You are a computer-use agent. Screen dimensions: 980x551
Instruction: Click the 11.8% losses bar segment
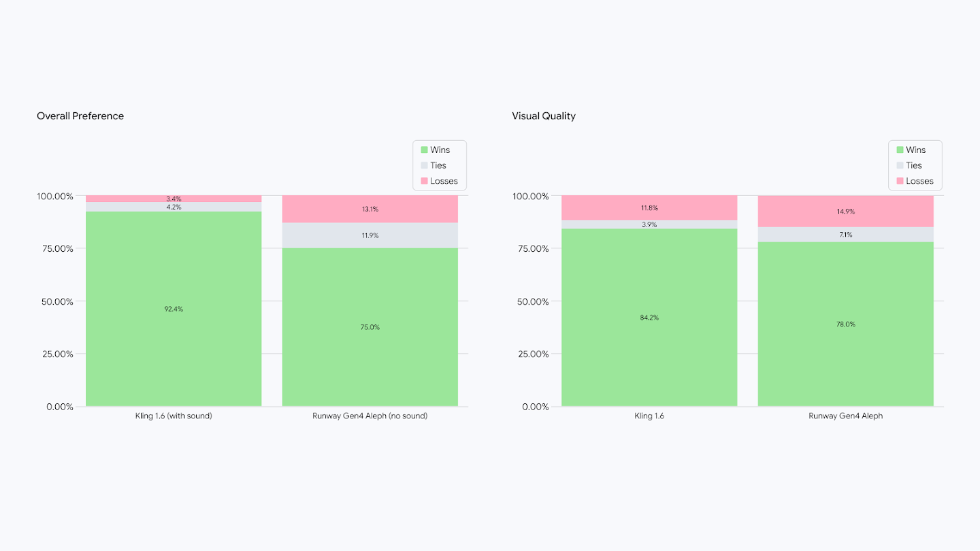click(649, 207)
